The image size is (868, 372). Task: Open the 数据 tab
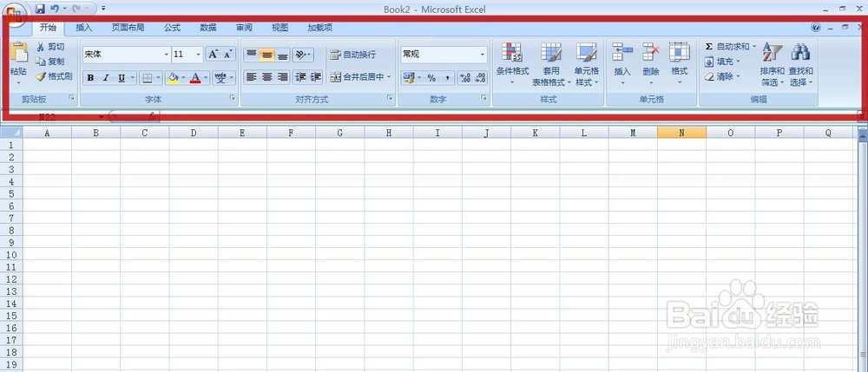pyautogui.click(x=208, y=28)
